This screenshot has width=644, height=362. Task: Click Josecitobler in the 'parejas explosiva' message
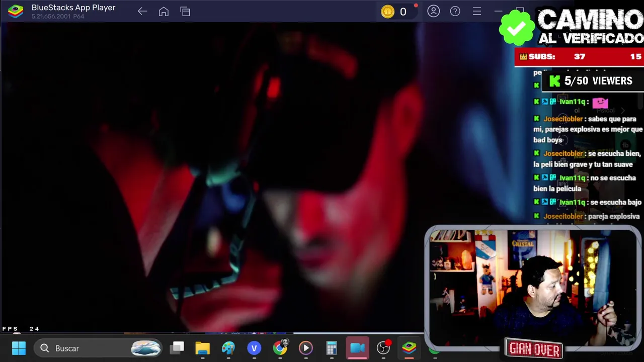coord(563,119)
